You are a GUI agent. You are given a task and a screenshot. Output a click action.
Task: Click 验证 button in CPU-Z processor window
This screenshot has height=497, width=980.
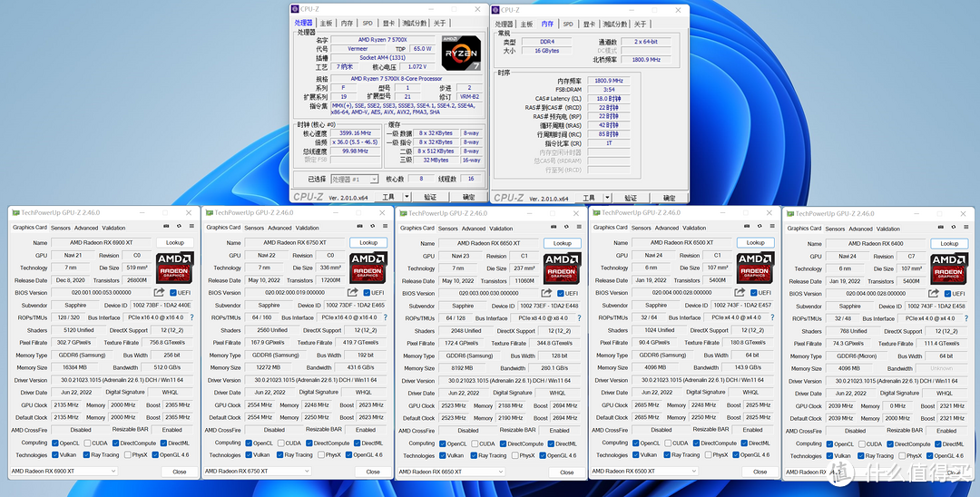(430, 197)
